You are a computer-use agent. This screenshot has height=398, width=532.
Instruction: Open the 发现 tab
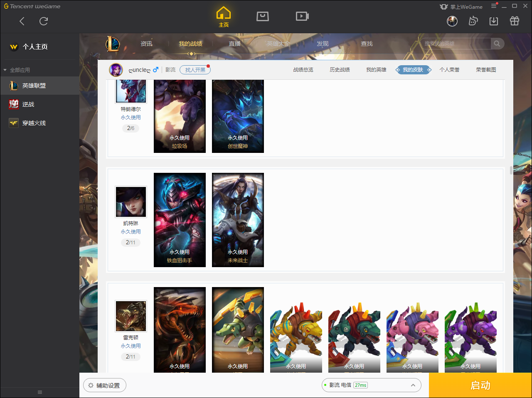pyautogui.click(x=323, y=44)
